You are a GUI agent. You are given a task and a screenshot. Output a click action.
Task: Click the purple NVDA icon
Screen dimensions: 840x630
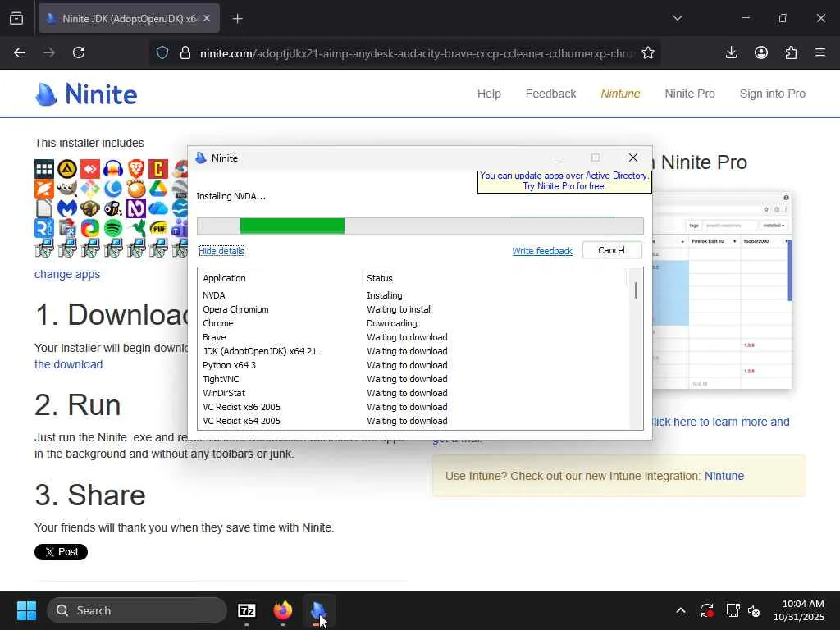pyautogui.click(x=136, y=208)
